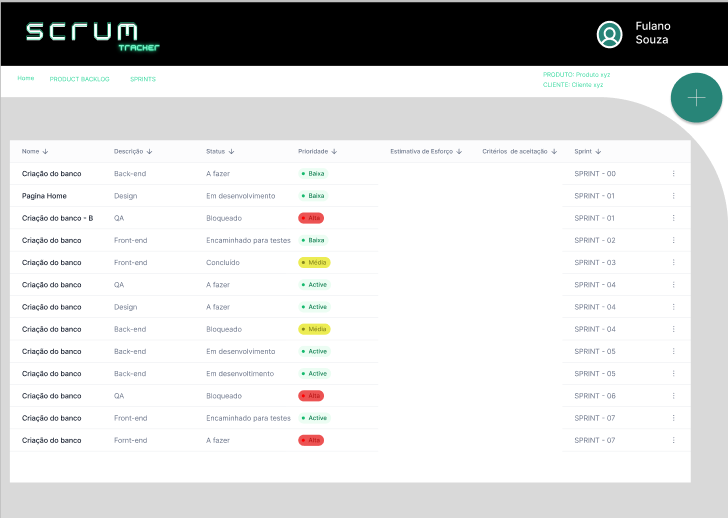Image resolution: width=728 pixels, height=518 pixels.
Task: Click SPRINT - 02 cell
Action: (x=595, y=240)
